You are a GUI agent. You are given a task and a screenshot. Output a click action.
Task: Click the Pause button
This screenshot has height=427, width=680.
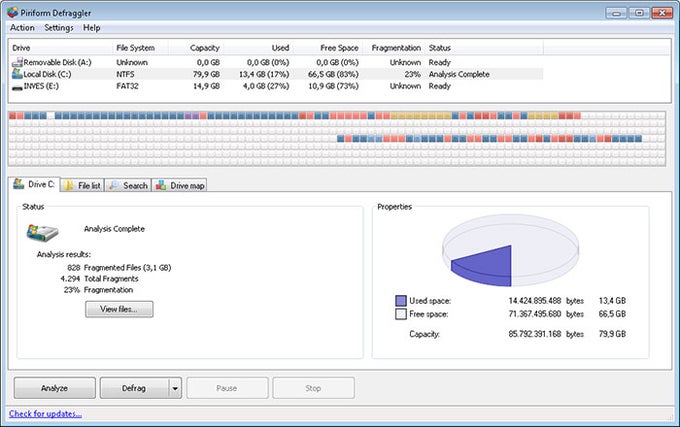point(227,388)
